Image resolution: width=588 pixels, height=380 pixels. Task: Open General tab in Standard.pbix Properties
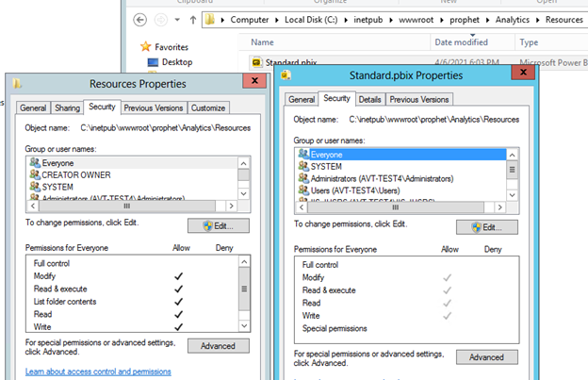[x=302, y=99]
